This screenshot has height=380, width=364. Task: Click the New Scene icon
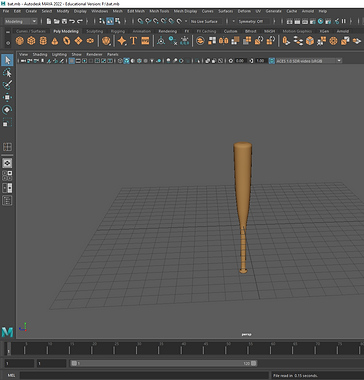tap(49, 21)
